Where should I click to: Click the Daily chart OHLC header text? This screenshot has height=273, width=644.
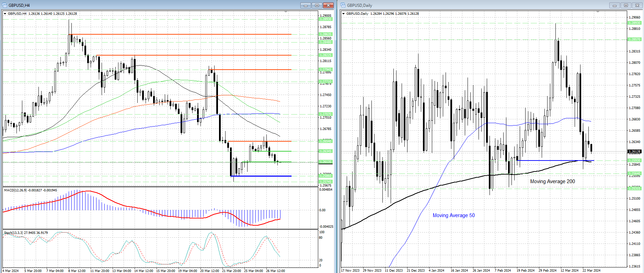coord(382,14)
